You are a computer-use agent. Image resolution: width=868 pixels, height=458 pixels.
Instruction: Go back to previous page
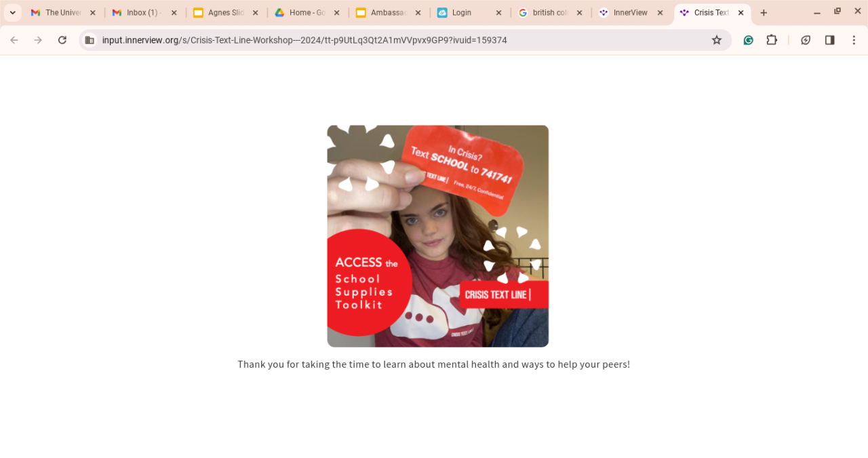14,40
